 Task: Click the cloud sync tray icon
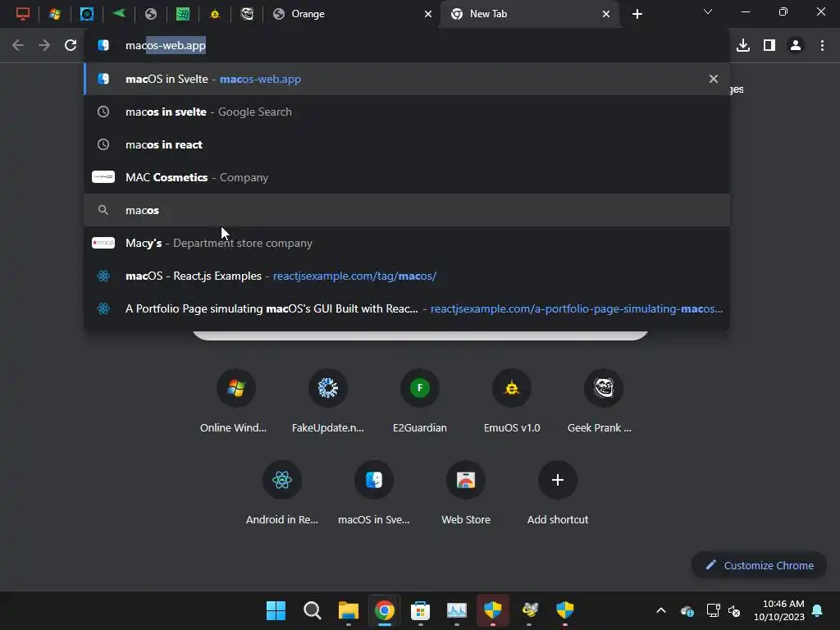[687, 610]
